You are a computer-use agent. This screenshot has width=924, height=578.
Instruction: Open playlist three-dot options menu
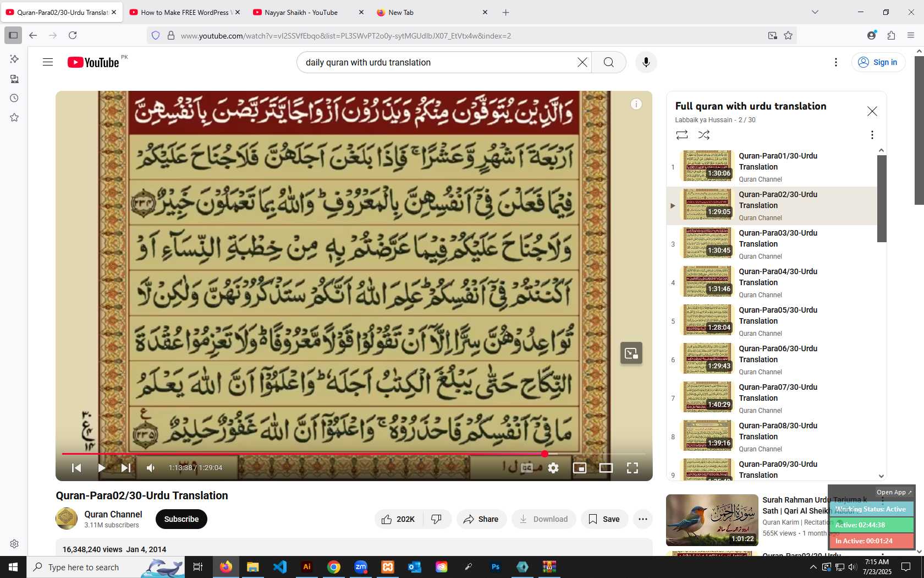872,135
